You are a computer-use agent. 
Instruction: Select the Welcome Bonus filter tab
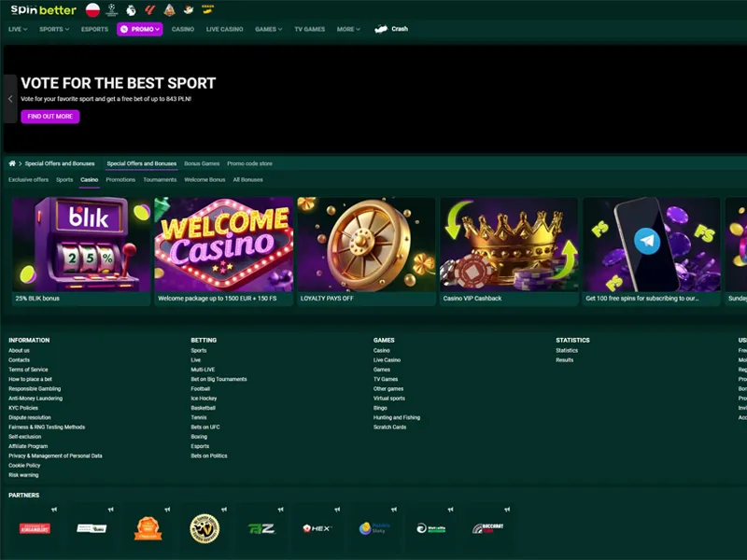point(204,179)
